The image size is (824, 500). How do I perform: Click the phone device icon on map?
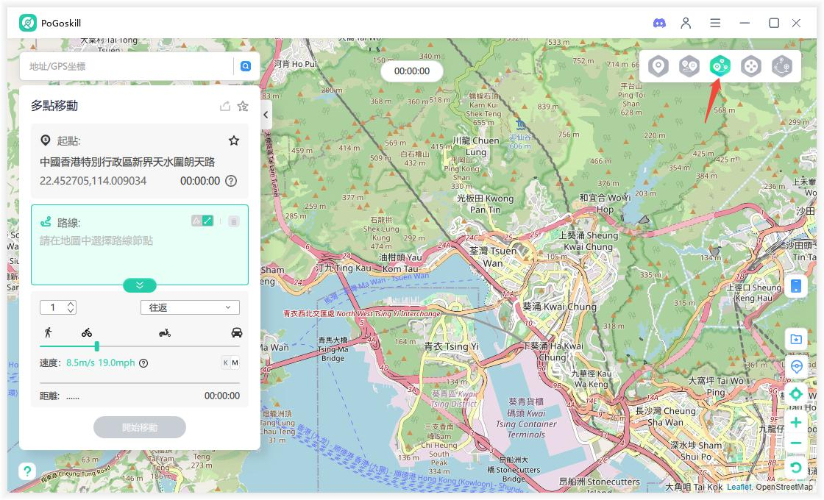(x=796, y=286)
